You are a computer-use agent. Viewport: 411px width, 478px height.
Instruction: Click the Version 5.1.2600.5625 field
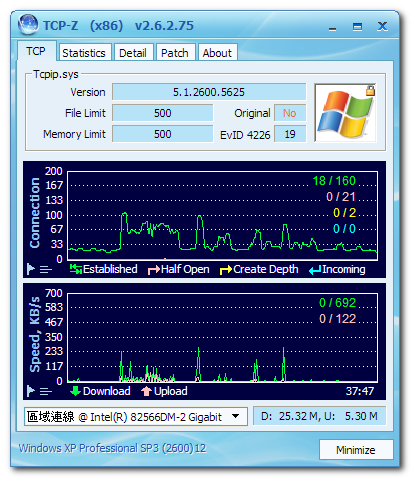pos(209,92)
